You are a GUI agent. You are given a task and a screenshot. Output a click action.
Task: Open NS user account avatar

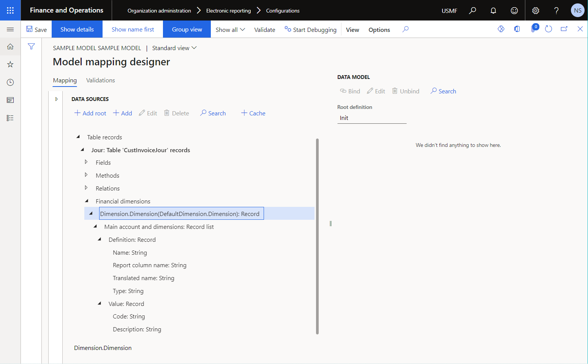coord(578,10)
